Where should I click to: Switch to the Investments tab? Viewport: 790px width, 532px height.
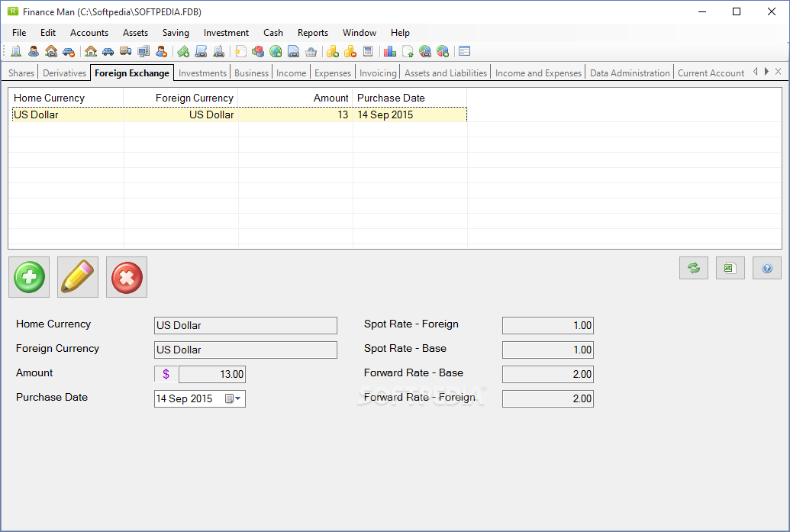(202, 73)
